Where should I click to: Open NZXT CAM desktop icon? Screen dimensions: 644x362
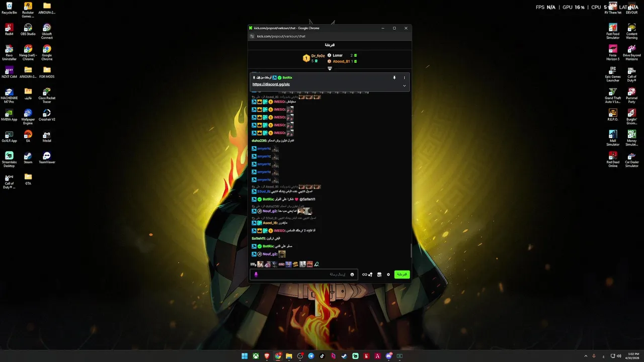tap(9, 72)
